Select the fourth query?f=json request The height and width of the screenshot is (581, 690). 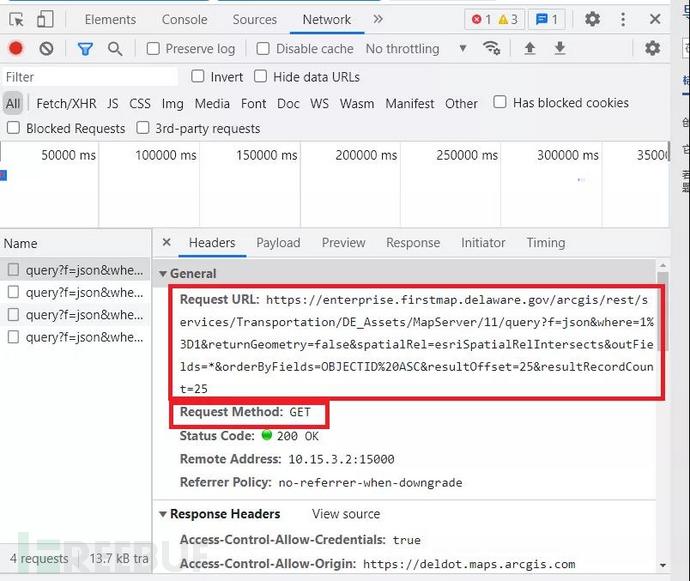coord(76,337)
